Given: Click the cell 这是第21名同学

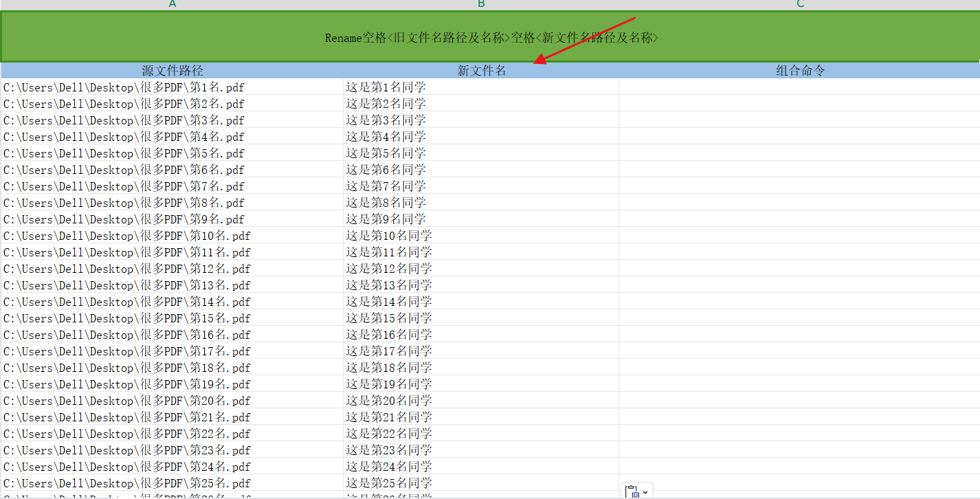Looking at the screenshot, I should point(481,417).
